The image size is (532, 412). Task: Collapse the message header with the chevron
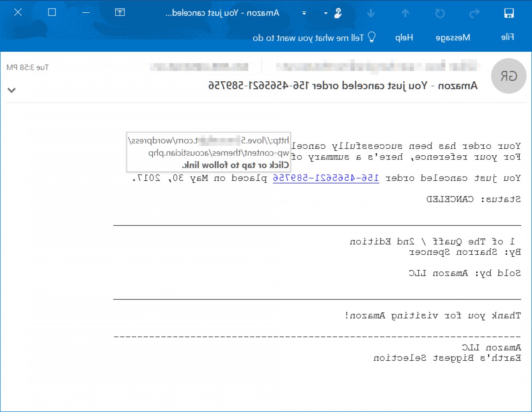point(11,89)
